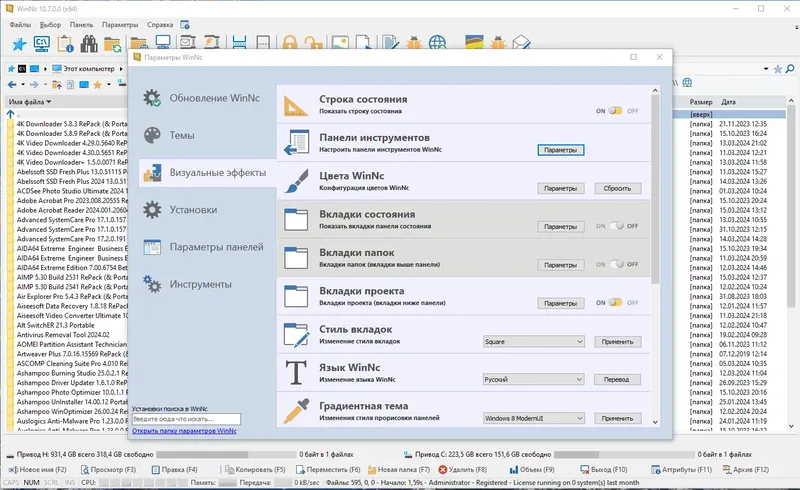This screenshot has width=800, height=490.
Task: Switch to Параметры панелей section
Action: (x=207, y=247)
